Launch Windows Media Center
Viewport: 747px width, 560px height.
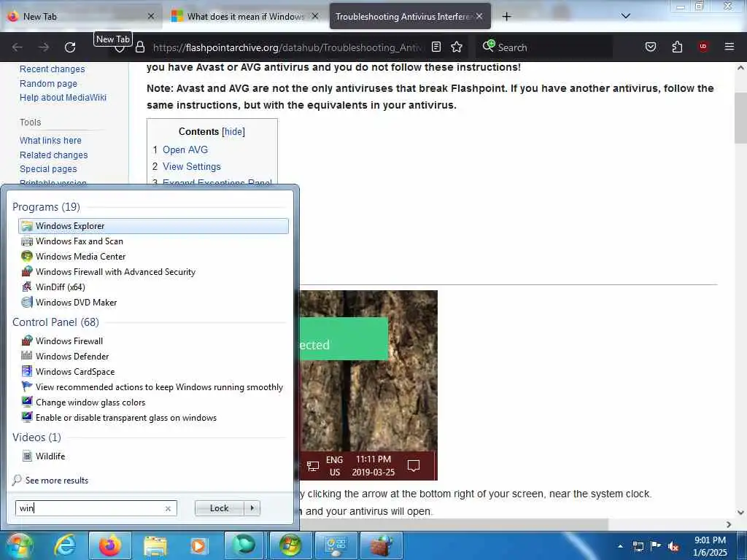click(153, 256)
